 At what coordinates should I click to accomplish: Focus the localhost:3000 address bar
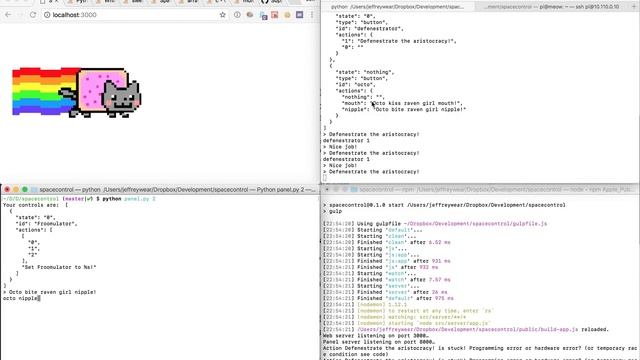click(135, 15)
